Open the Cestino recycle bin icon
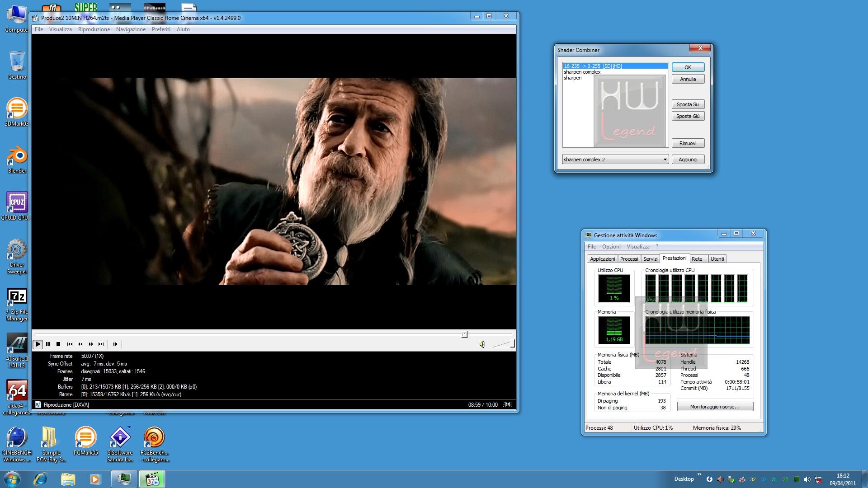 17,65
